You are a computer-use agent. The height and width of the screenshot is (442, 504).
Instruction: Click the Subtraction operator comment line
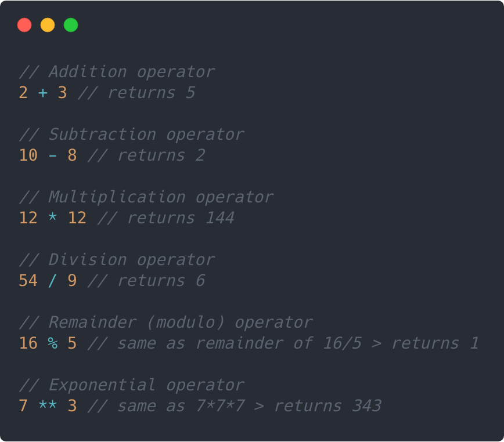pyautogui.click(x=132, y=135)
